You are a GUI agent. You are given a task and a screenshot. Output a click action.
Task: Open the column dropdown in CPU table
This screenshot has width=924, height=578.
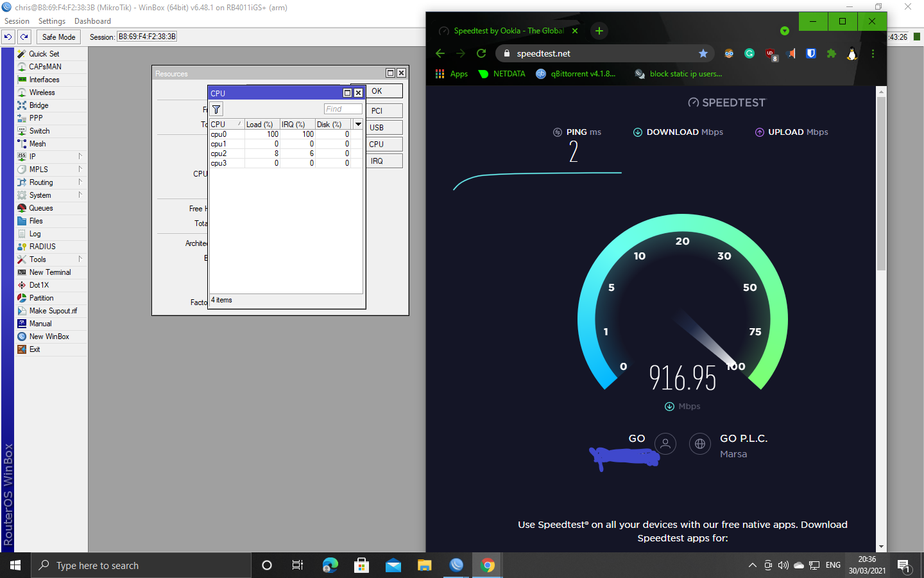(x=358, y=124)
